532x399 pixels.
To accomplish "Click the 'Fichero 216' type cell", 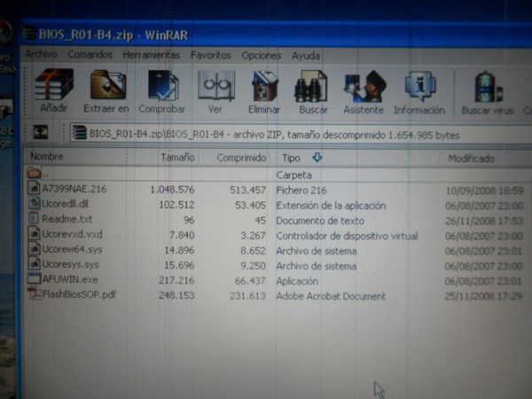I will click(301, 191).
